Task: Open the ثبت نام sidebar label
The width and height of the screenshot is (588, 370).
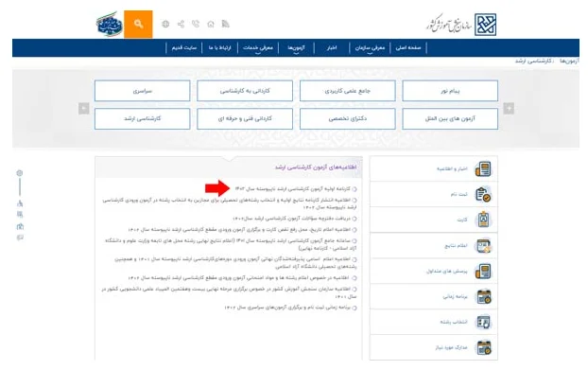Action: [459, 194]
